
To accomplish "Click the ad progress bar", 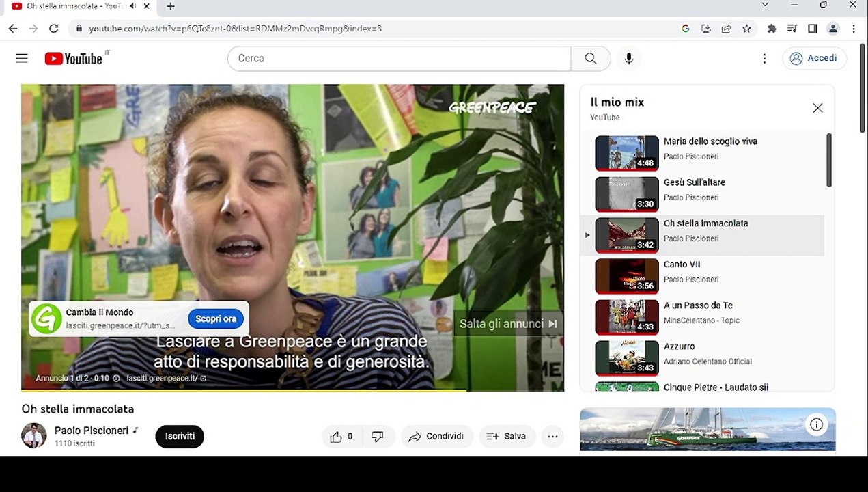I will click(292, 389).
